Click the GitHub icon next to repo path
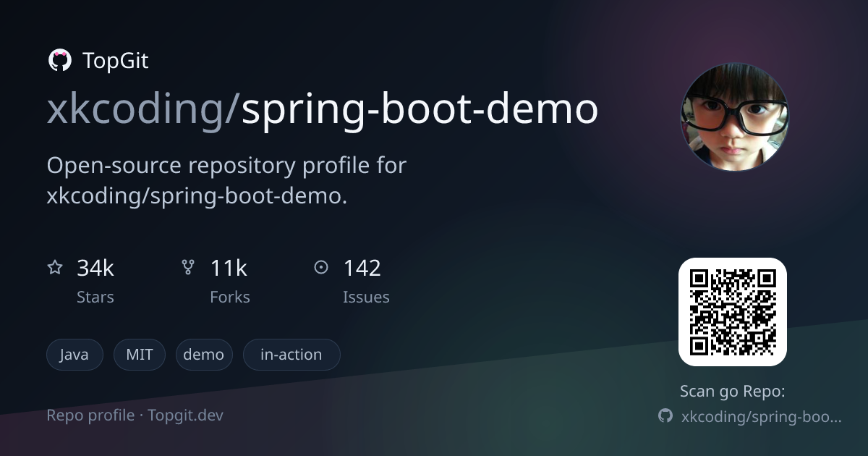This screenshot has width=868, height=456. [x=665, y=416]
